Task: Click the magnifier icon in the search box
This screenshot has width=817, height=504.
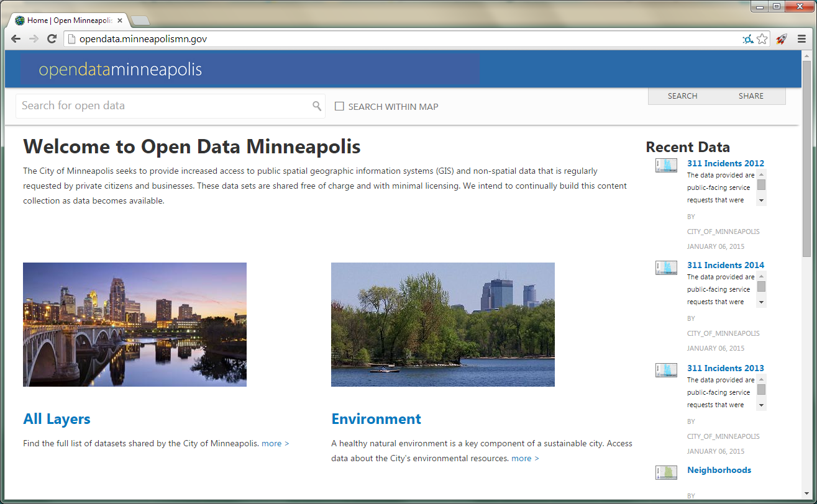Action: 317,106
